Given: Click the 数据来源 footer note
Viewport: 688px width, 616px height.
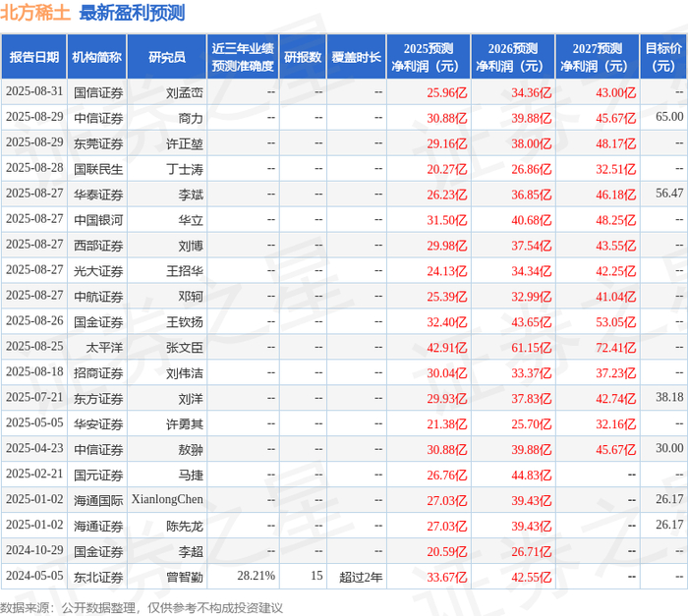Looking at the screenshot, I should pos(142,608).
